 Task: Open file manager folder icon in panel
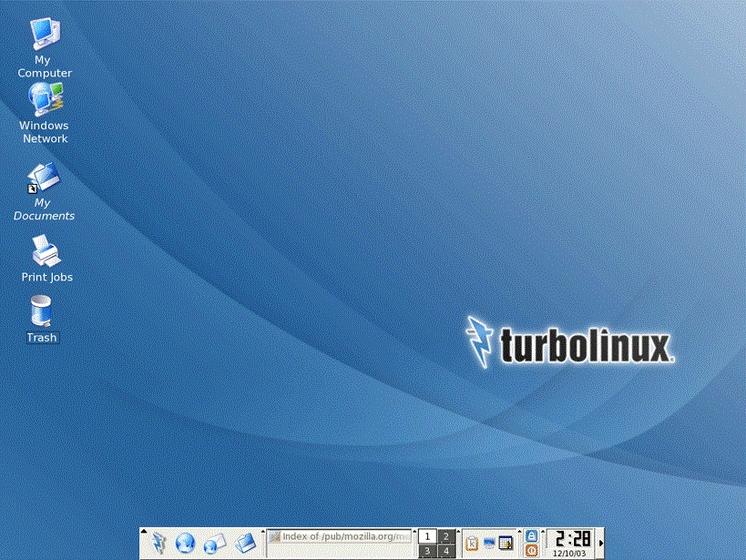tap(244, 544)
